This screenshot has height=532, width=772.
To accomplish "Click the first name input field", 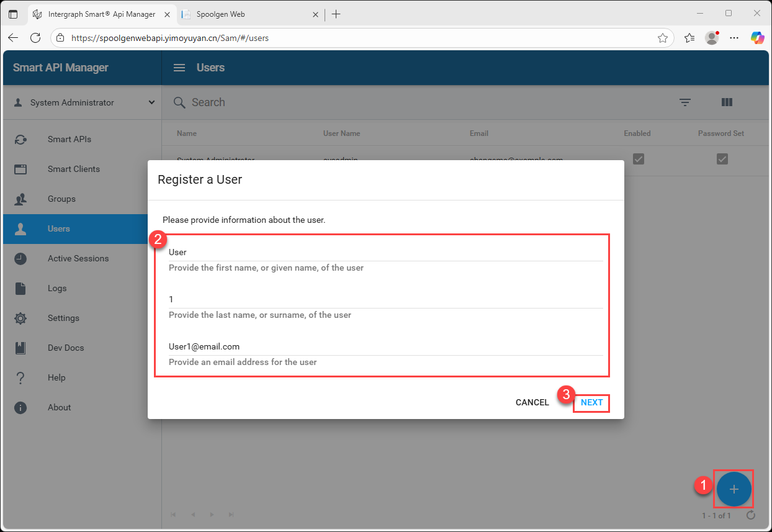I will coord(385,252).
